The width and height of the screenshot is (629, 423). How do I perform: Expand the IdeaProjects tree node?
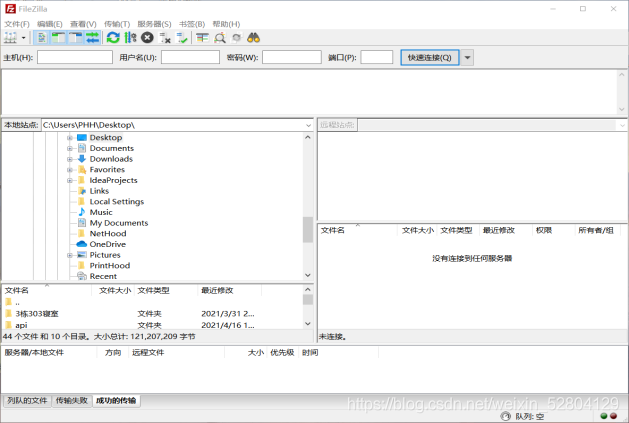[x=70, y=181]
